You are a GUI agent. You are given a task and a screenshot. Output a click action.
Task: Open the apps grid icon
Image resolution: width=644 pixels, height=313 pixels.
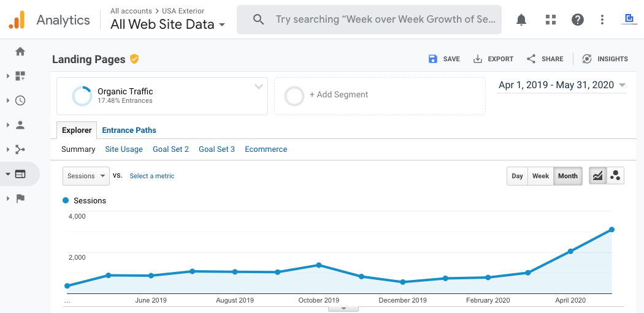(550, 20)
